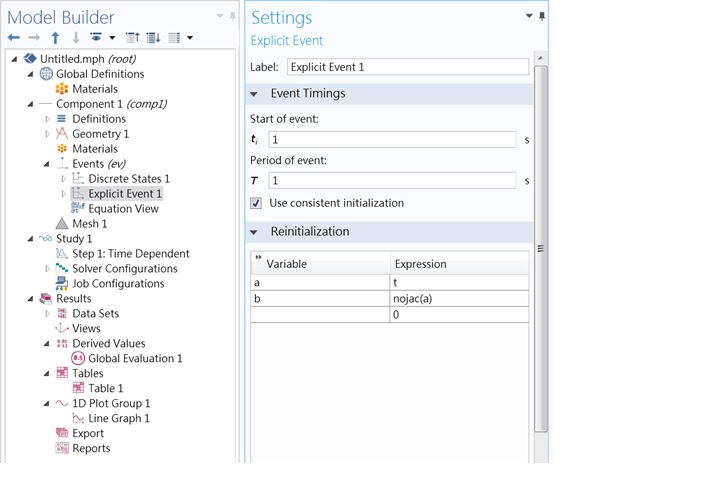Image resolution: width=707 pixels, height=500 pixels.
Task: Click the back arrow in Model Builder toolbar
Action: coord(14,38)
